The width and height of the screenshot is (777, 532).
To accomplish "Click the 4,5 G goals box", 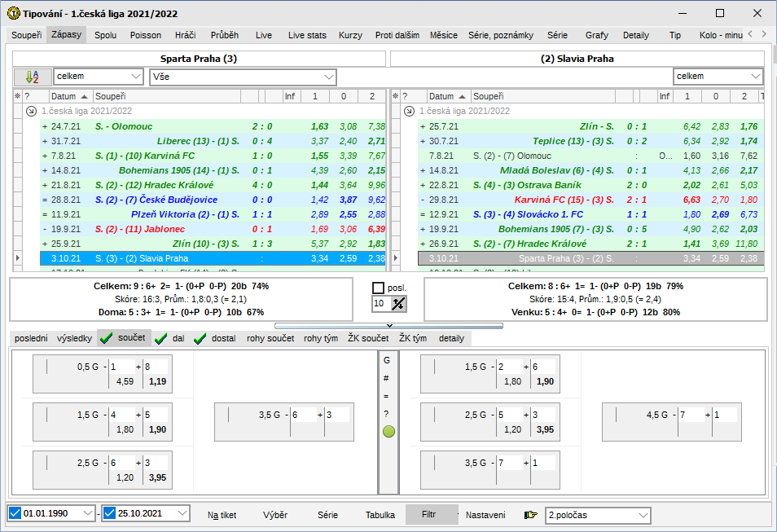I will [671, 422].
